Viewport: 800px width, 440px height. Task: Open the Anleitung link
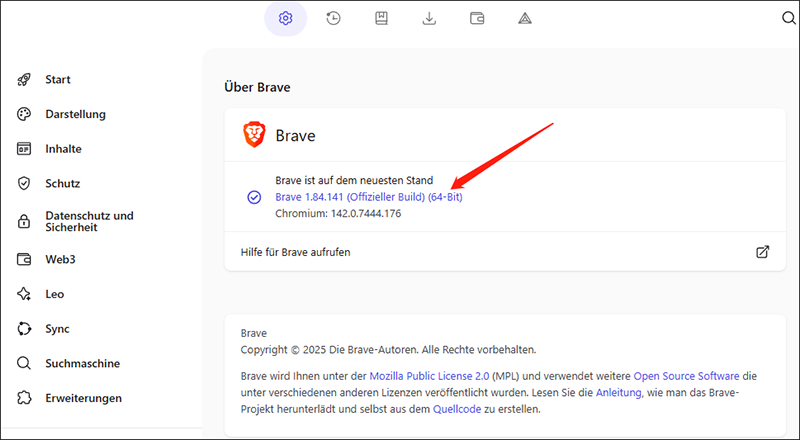tap(618, 393)
